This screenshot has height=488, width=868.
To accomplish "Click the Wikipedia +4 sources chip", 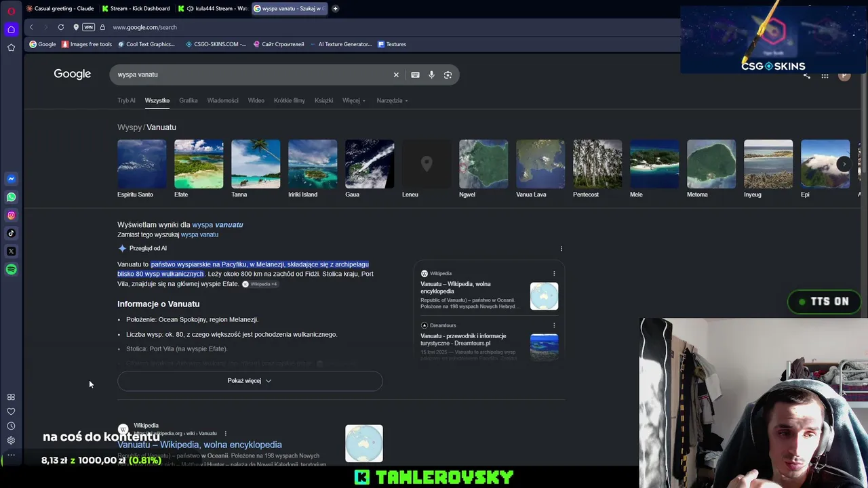I will [x=260, y=284].
